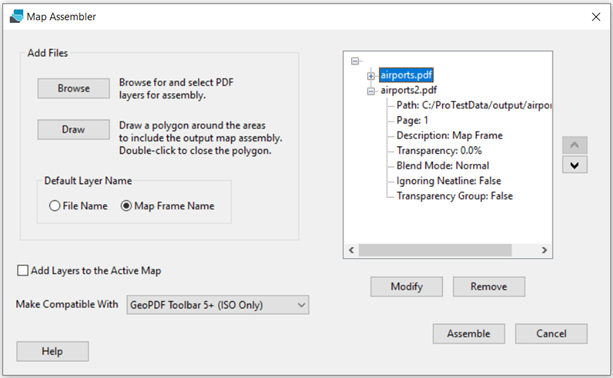Open the Make Compatible With dropdown

tap(218, 305)
